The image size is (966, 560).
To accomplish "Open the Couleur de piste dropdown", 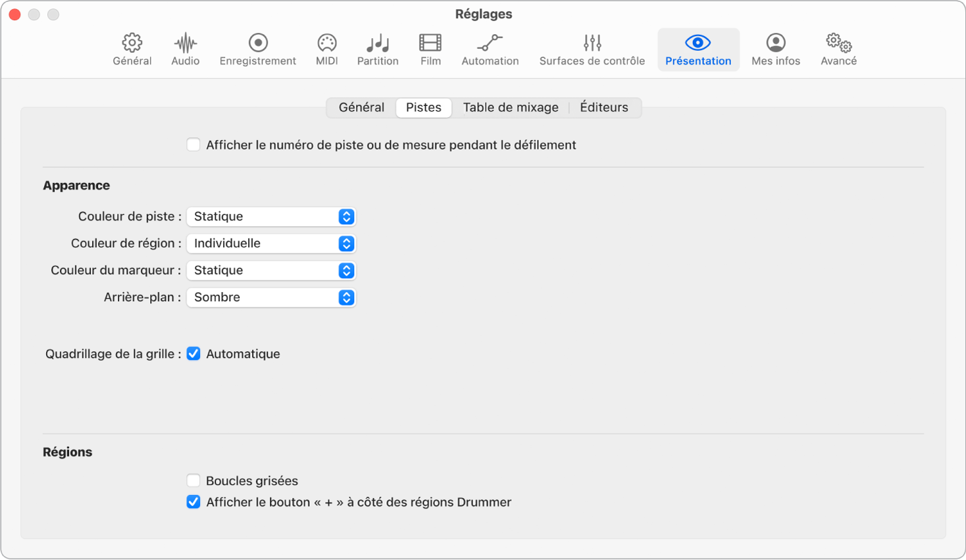I will click(x=271, y=216).
